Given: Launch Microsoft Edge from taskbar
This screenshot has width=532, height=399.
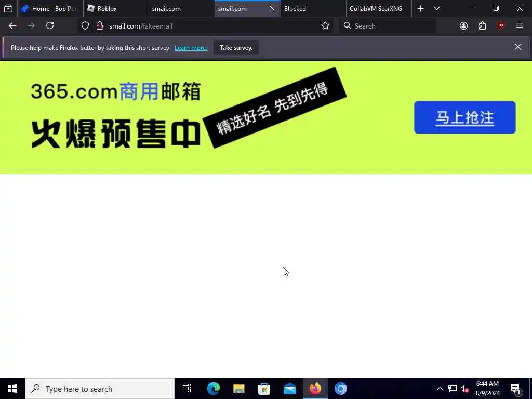Looking at the screenshot, I should [214, 389].
